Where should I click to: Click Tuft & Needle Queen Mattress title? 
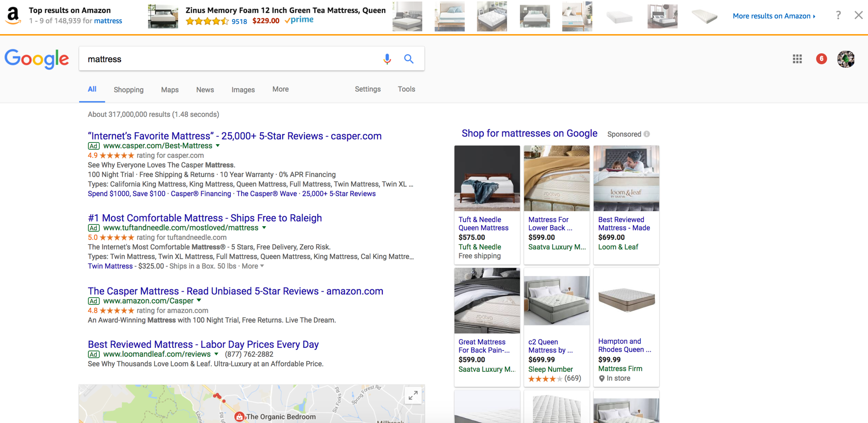pyautogui.click(x=483, y=224)
